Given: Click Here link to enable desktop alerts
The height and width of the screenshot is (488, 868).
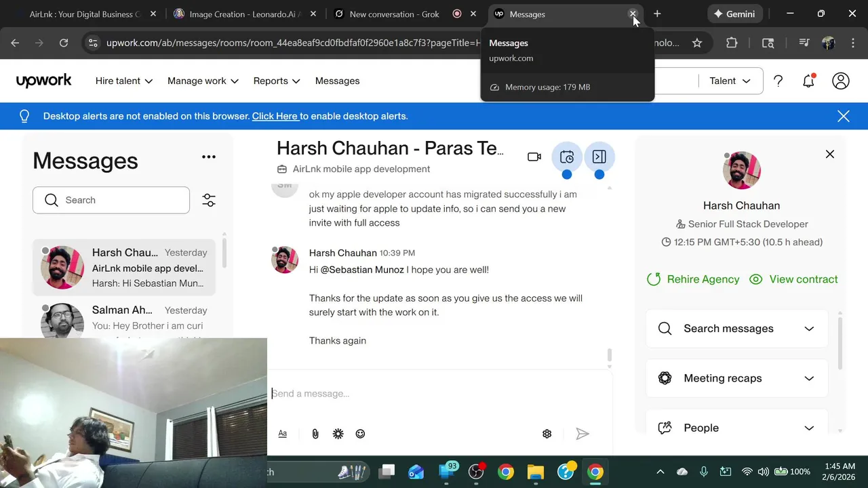Looking at the screenshot, I should (x=275, y=116).
